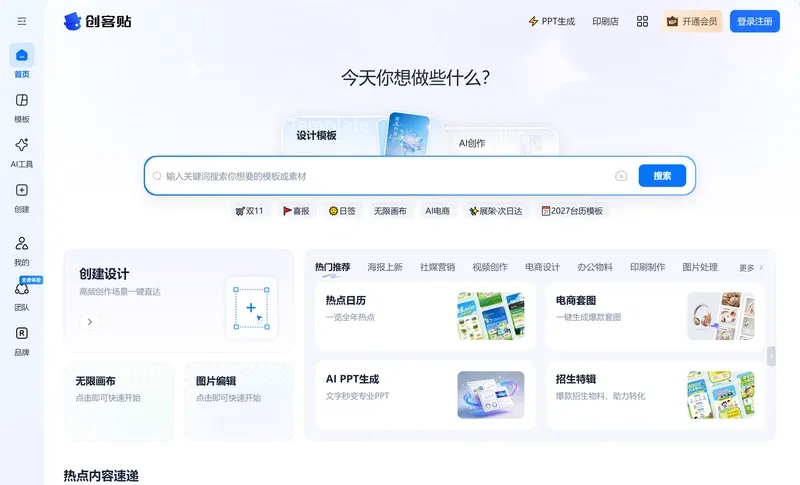Open AI工具 in sidebar
The image size is (800, 485).
pyautogui.click(x=21, y=153)
